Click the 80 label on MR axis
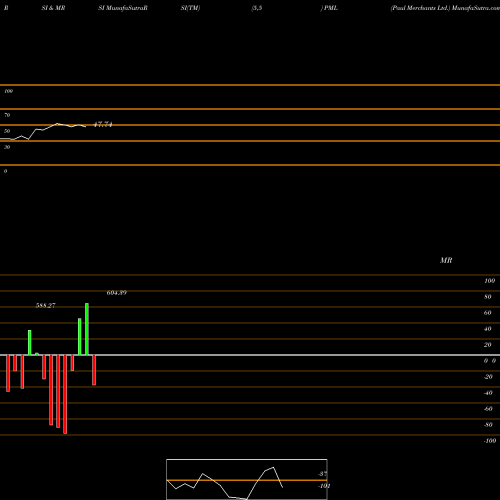500x500 pixels. pos(488,297)
